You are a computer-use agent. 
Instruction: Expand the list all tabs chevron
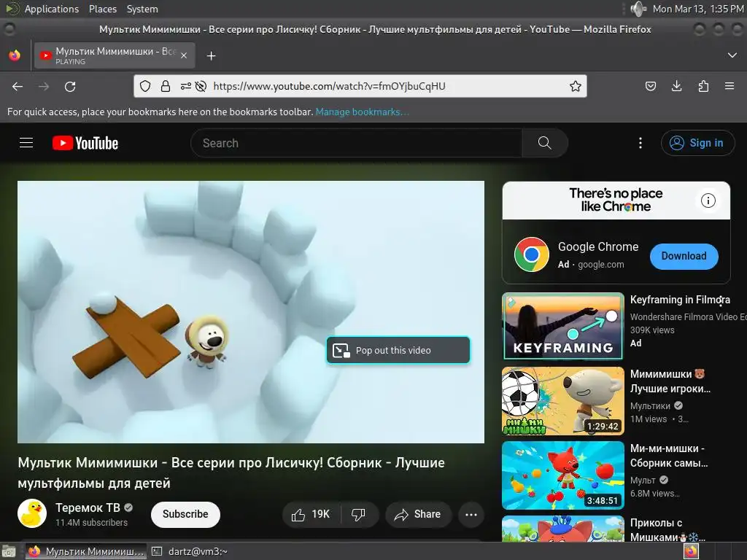pyautogui.click(x=732, y=55)
